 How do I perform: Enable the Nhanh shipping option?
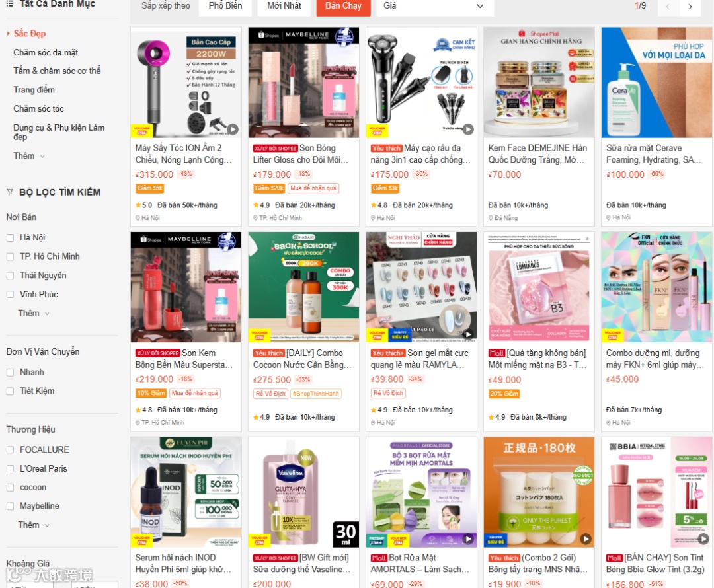tap(10, 372)
